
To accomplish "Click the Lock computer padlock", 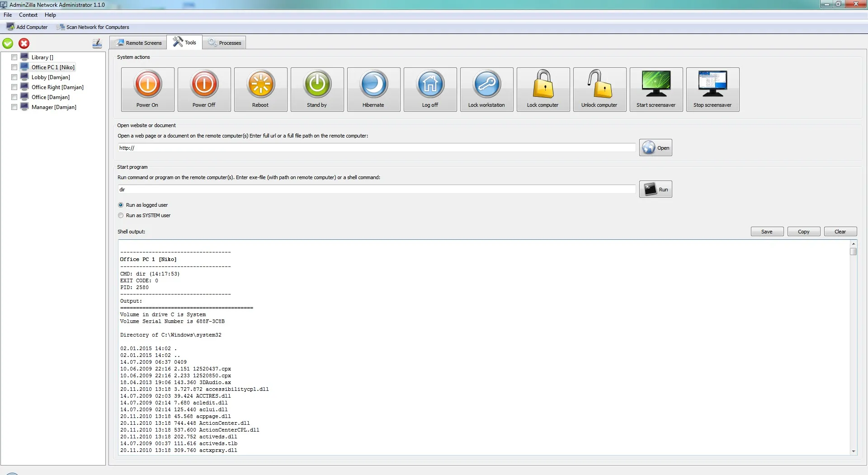I will click(543, 84).
